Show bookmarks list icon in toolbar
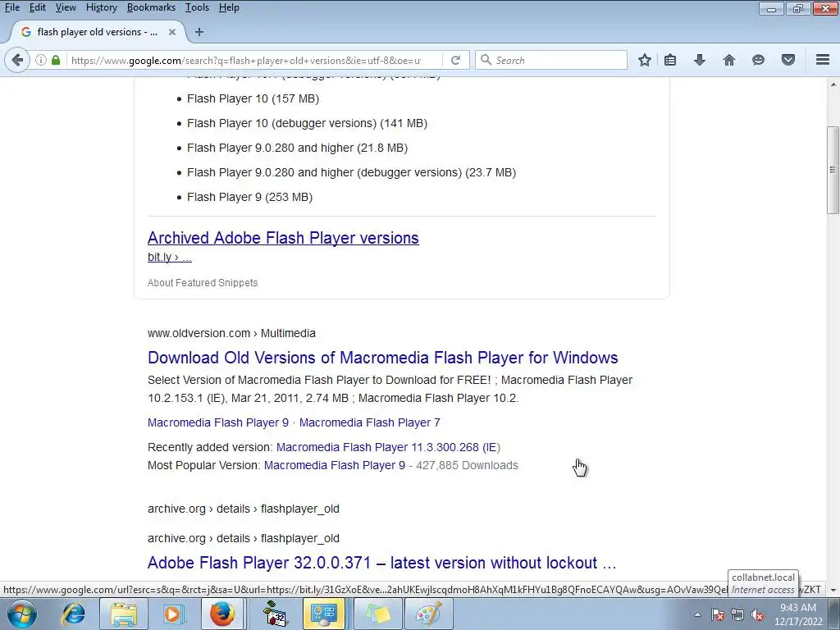The image size is (840, 630). pyautogui.click(x=670, y=60)
